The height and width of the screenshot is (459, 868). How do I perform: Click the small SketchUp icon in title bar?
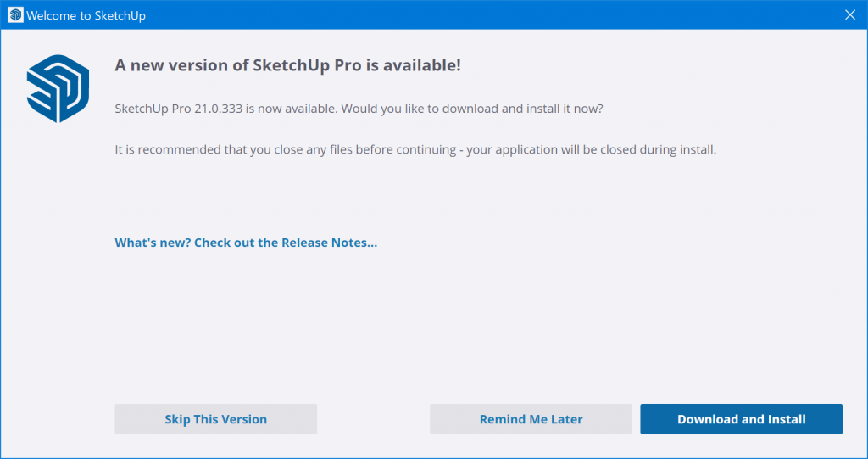[x=14, y=15]
